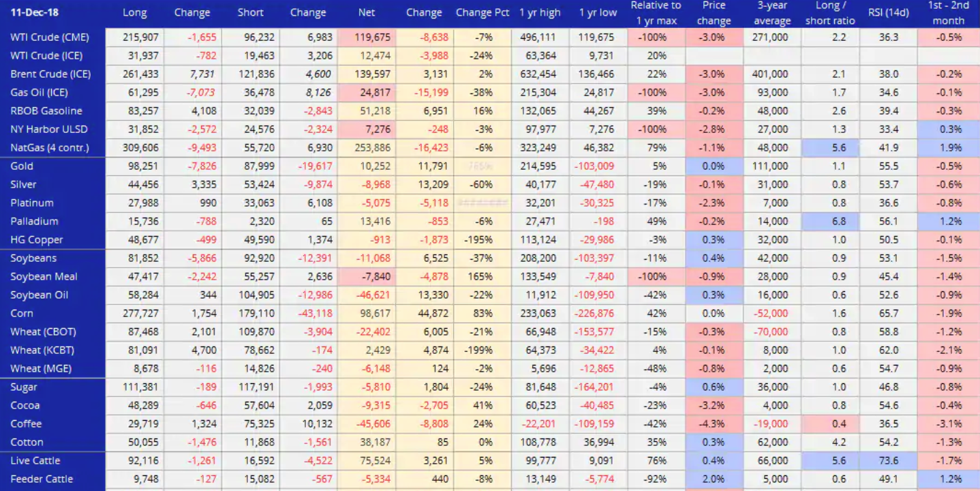Click the NatGas (4 contr.) row label
980x491 pixels.
click(50, 147)
